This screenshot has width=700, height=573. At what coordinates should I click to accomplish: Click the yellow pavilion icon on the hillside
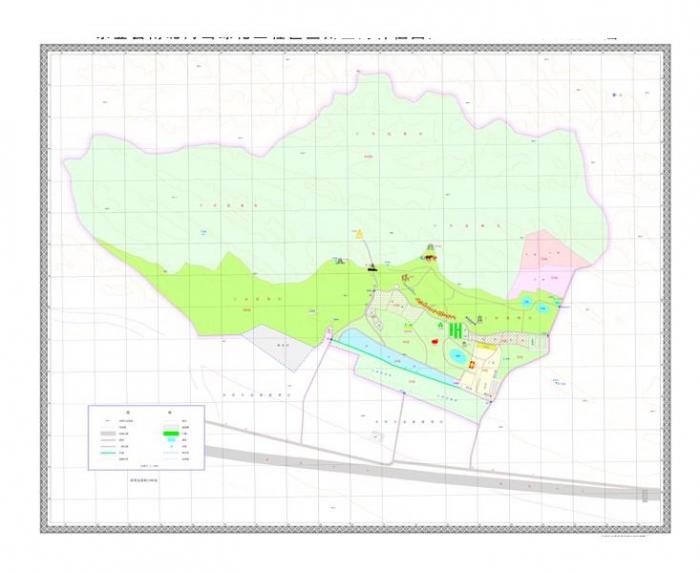coord(359,234)
